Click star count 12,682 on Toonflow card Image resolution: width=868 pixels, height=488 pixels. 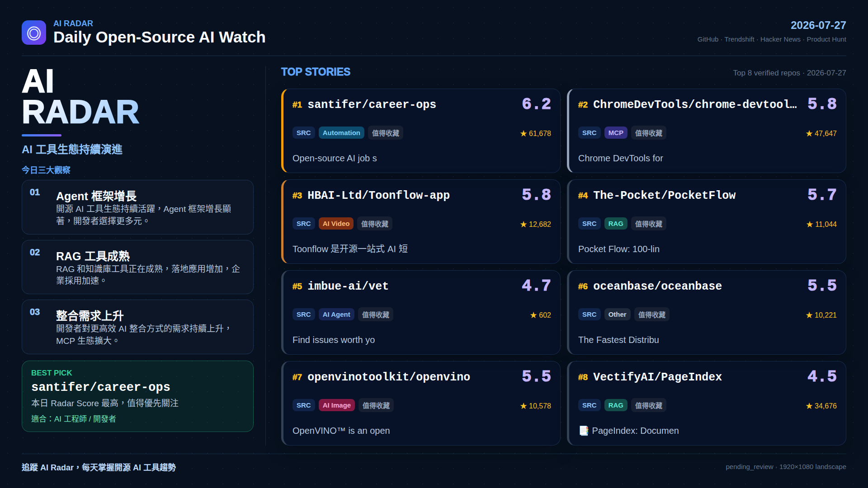536,224
